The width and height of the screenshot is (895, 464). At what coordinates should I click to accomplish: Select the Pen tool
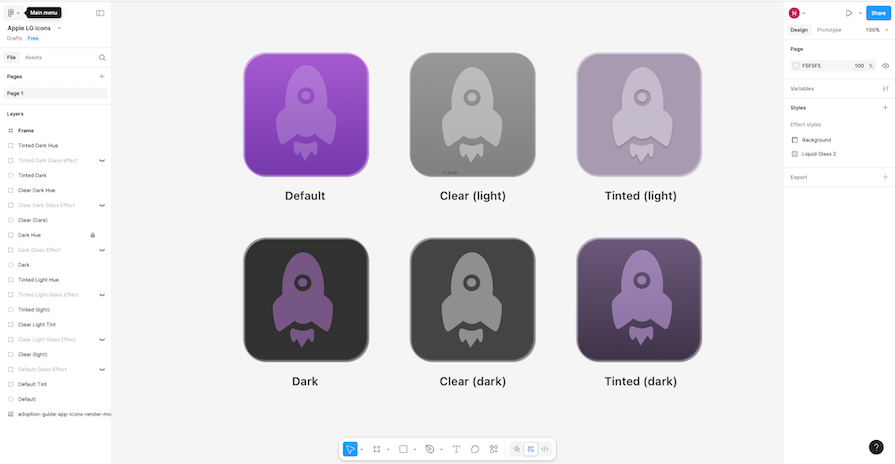click(x=430, y=449)
